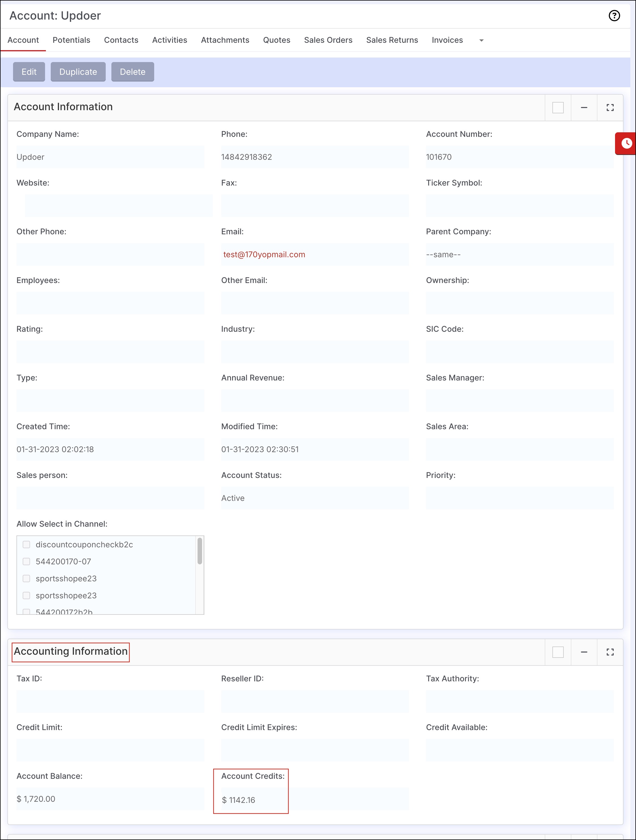The height and width of the screenshot is (840, 636).
Task: Minimize the Account Information panel
Action: point(584,108)
